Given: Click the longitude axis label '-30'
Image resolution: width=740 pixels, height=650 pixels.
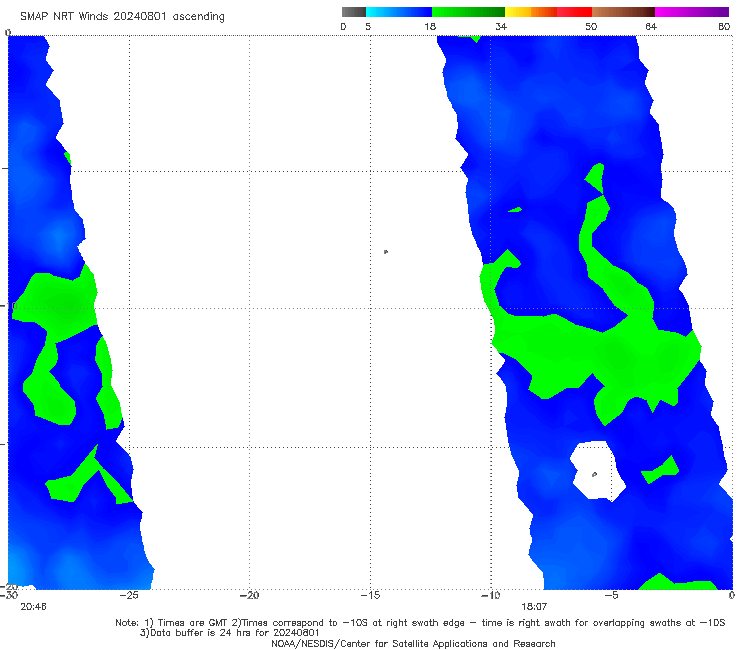Looking at the screenshot, I should point(9,595).
